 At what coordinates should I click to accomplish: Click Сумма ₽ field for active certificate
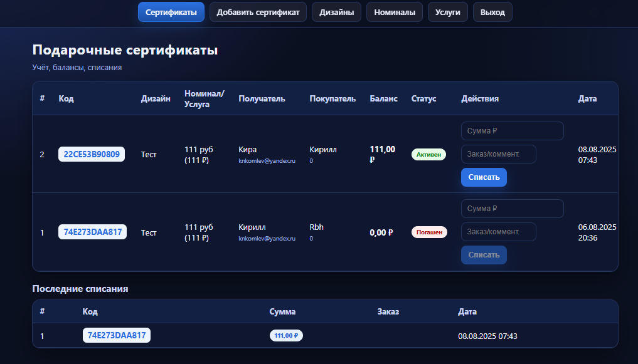click(x=512, y=130)
